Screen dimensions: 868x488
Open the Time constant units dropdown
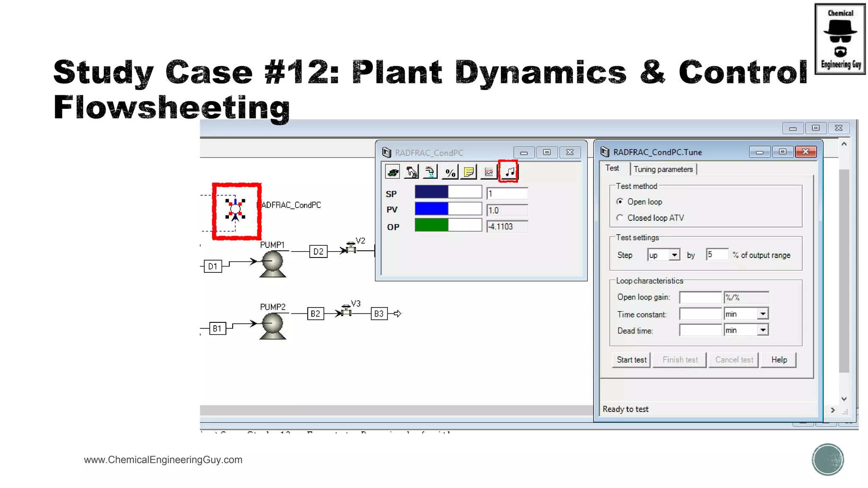click(762, 314)
